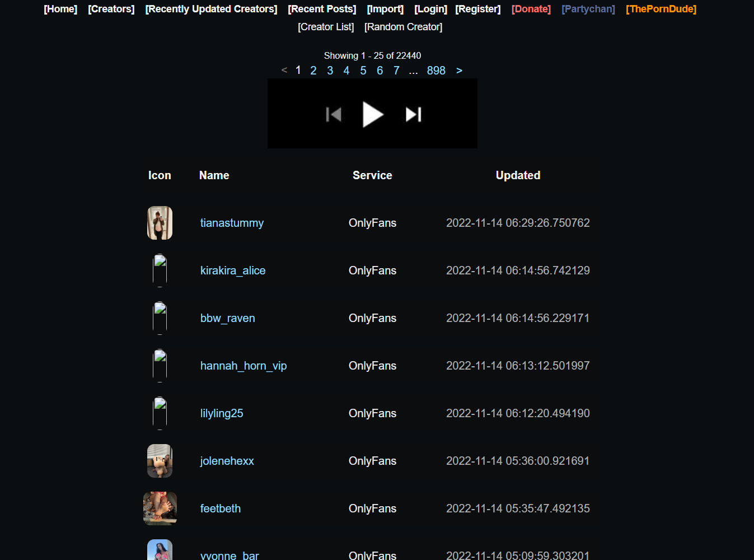This screenshot has height=560, width=754.
Task: Open creator hannah_horn_vip
Action: tap(243, 366)
